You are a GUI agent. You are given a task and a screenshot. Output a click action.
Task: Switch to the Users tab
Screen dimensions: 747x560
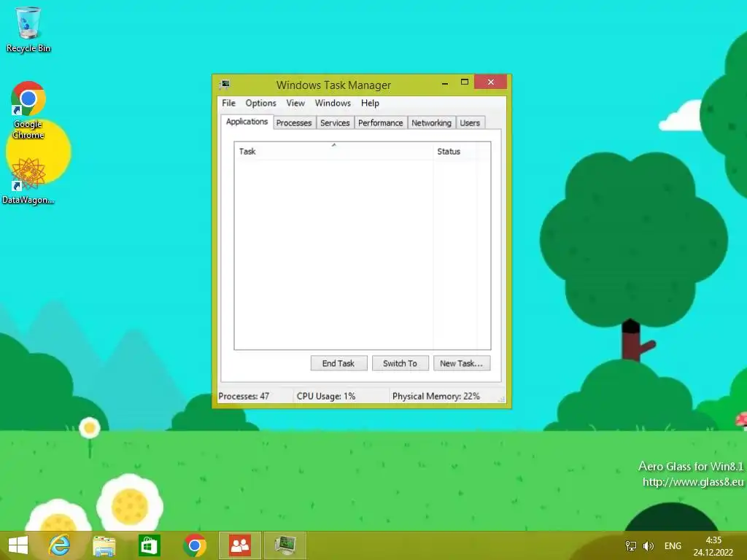[x=470, y=122]
